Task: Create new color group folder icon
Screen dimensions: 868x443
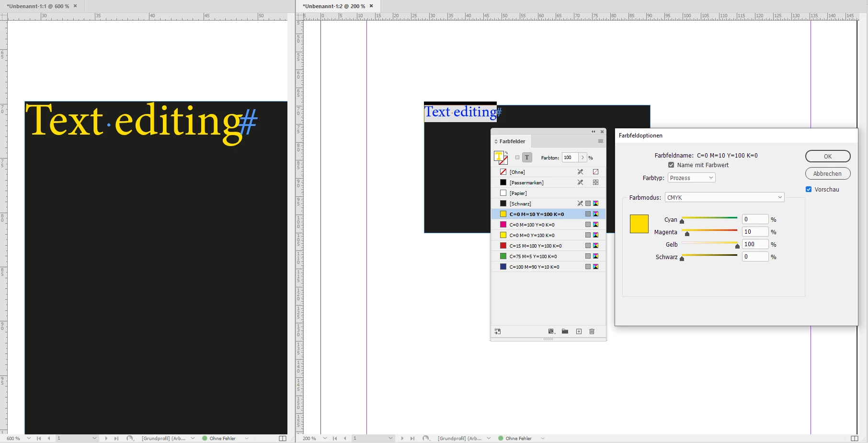Action: (565, 331)
